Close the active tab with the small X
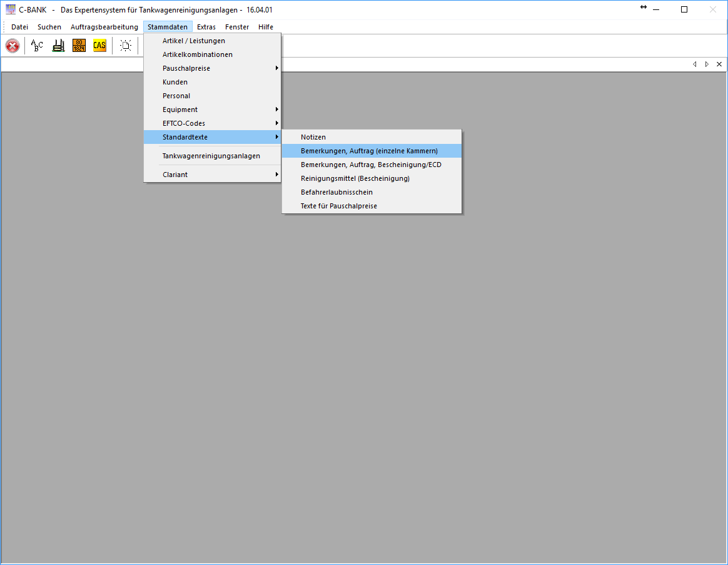This screenshot has width=728, height=565. [x=719, y=64]
